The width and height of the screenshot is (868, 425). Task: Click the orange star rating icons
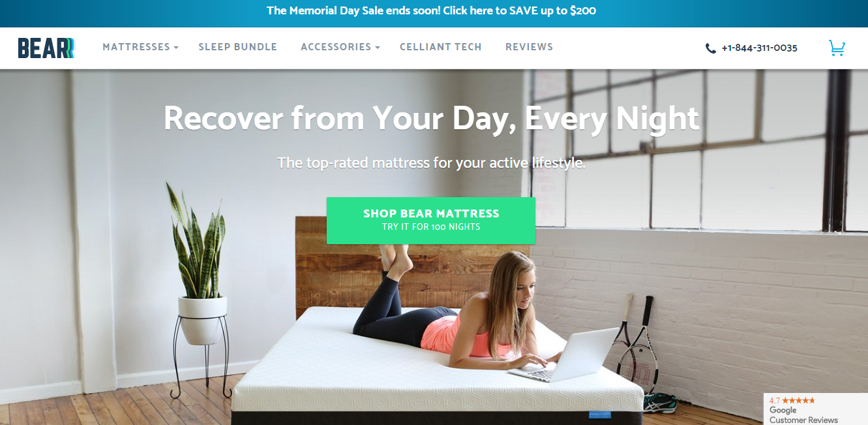pos(798,400)
